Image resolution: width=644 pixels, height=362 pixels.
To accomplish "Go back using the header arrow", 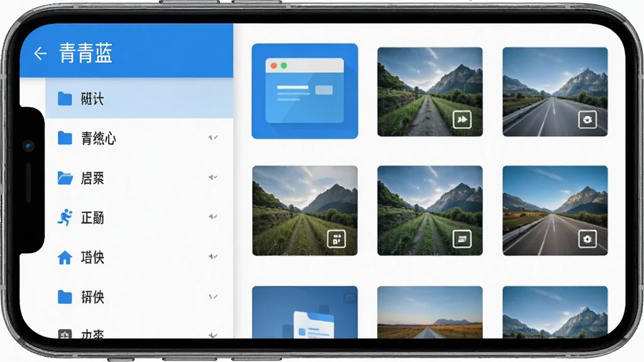I will [40, 53].
